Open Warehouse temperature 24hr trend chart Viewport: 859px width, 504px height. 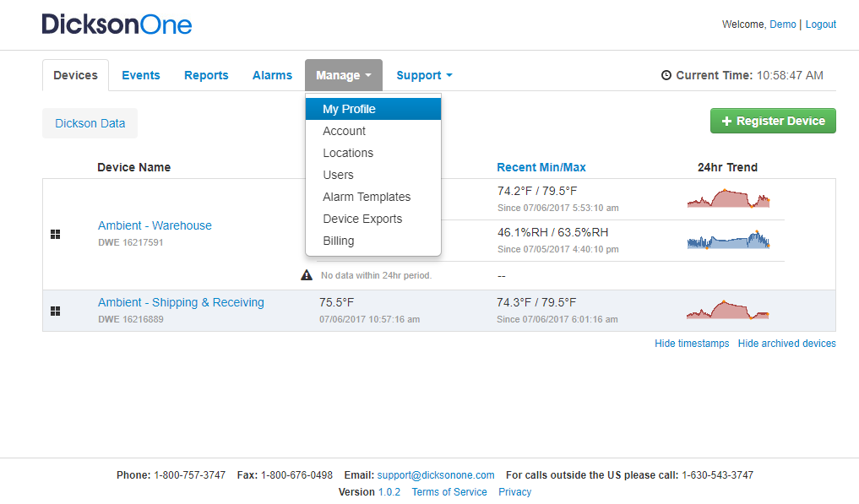pos(729,198)
